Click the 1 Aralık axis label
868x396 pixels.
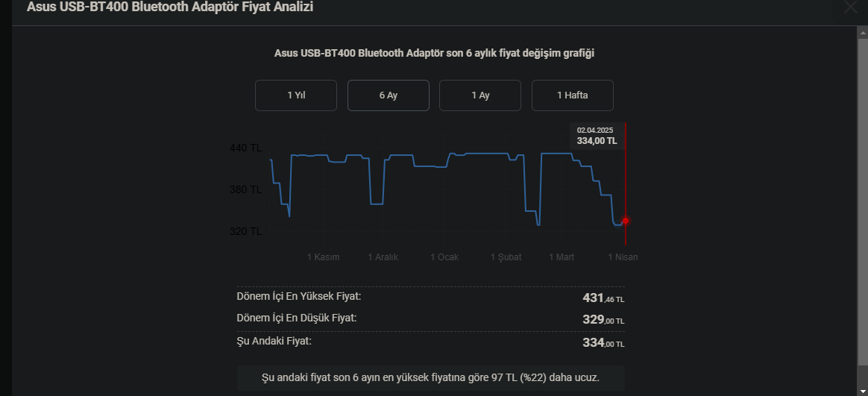pyautogui.click(x=383, y=257)
